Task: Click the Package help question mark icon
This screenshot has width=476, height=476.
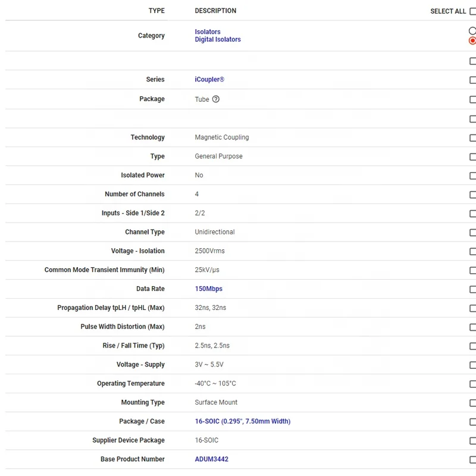Action: 216,99
